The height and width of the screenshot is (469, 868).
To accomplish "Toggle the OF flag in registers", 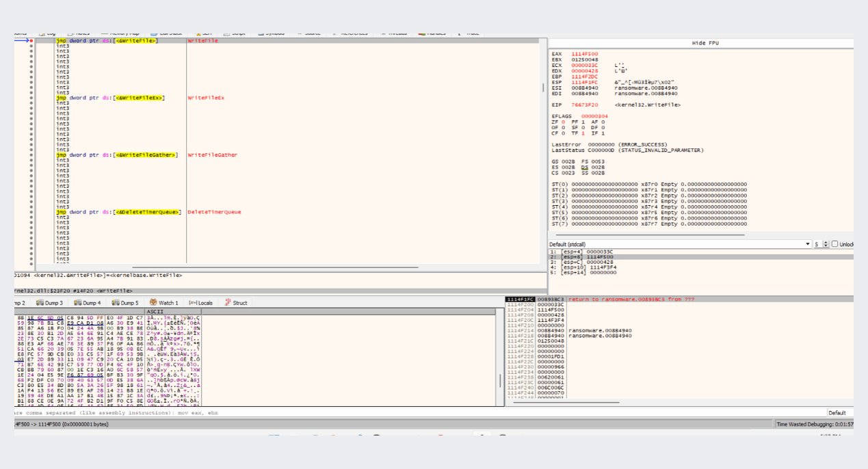I will tap(557, 127).
